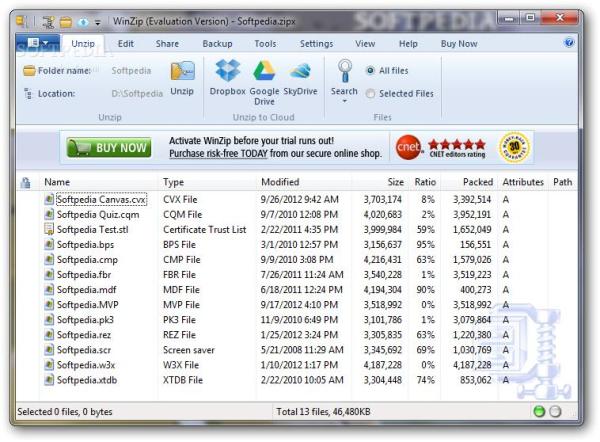Sort by the Name column header
The width and height of the screenshot is (600, 442).
tap(99, 182)
